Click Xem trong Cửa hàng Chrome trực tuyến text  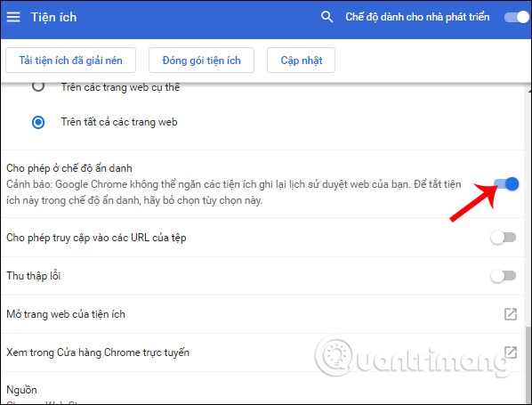pyautogui.click(x=98, y=352)
